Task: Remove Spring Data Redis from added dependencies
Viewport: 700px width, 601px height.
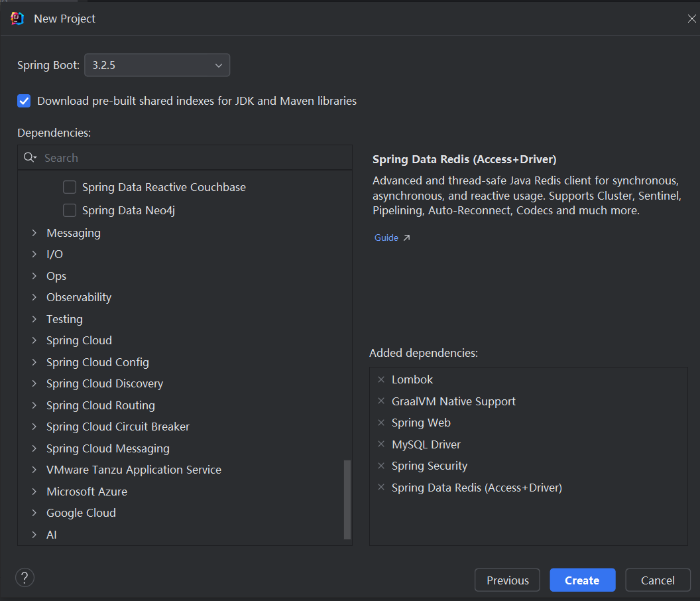Action: 380,487
